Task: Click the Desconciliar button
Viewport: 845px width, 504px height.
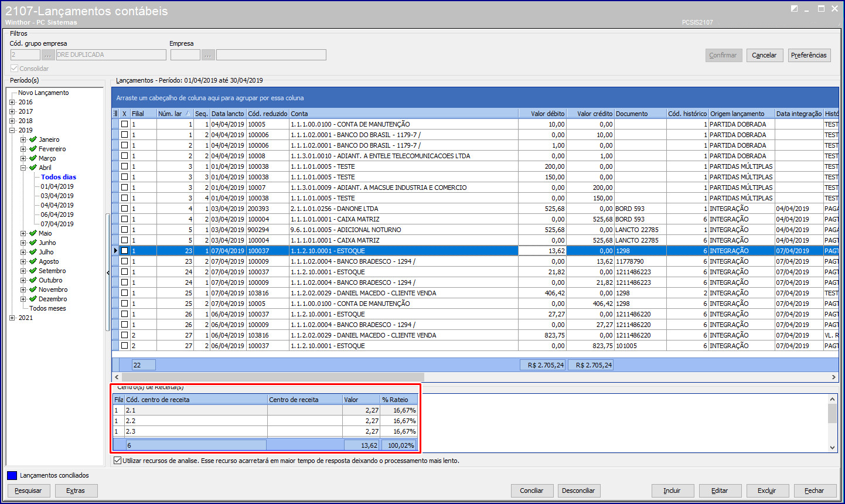Action: [x=578, y=491]
